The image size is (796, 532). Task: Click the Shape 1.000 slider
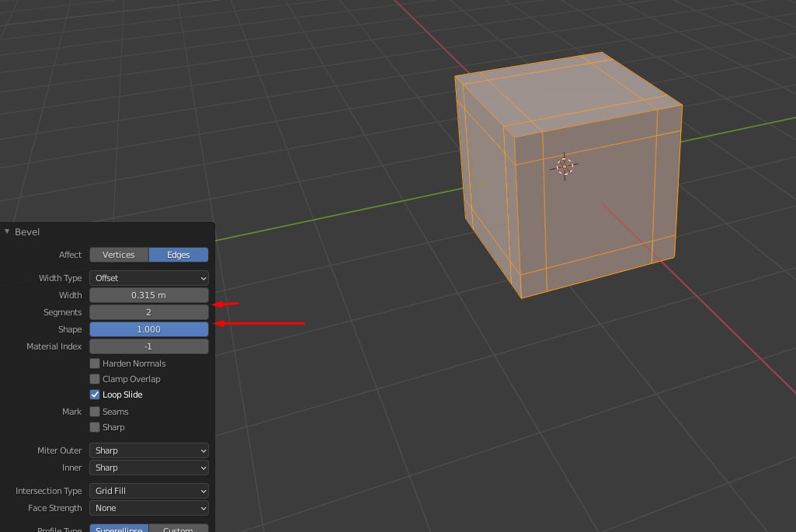pyautogui.click(x=149, y=329)
